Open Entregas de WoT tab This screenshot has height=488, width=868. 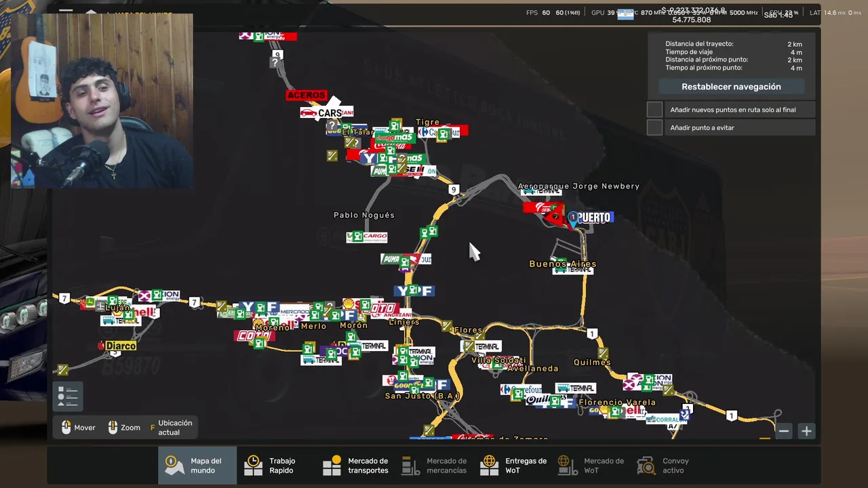click(513, 466)
